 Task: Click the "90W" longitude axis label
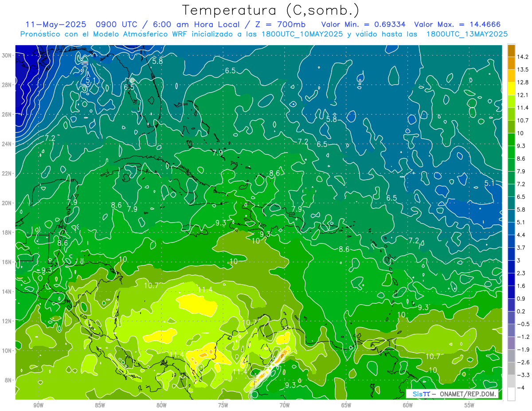(x=38, y=405)
